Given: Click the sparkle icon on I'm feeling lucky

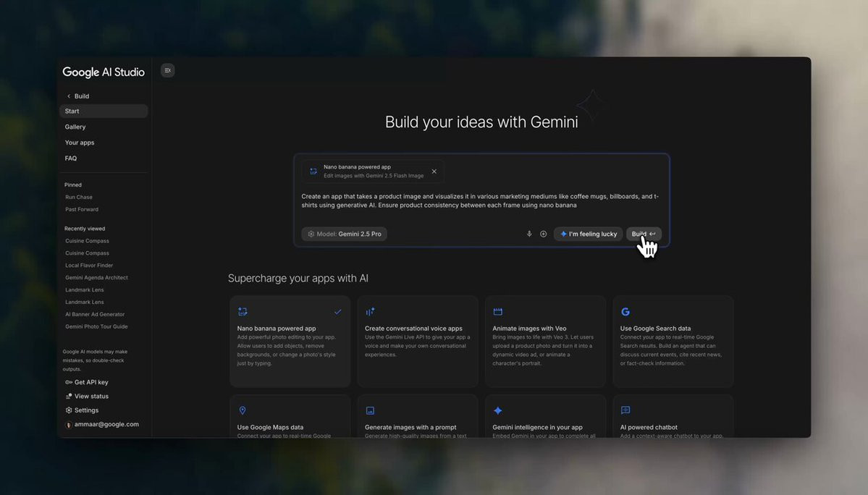Looking at the screenshot, I should click(x=563, y=234).
